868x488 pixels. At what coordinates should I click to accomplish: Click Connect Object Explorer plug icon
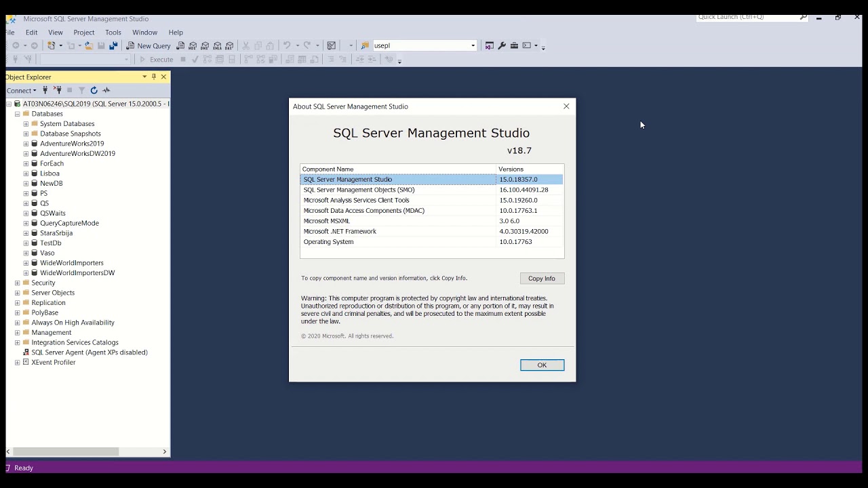click(45, 90)
